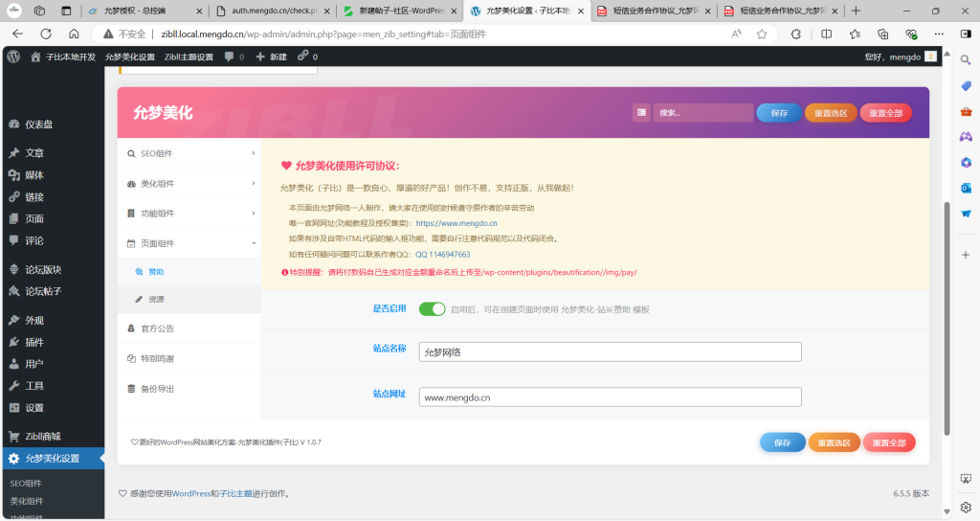The height and width of the screenshot is (521, 980).
Task: Open the 备份导出 tab
Action: click(157, 389)
